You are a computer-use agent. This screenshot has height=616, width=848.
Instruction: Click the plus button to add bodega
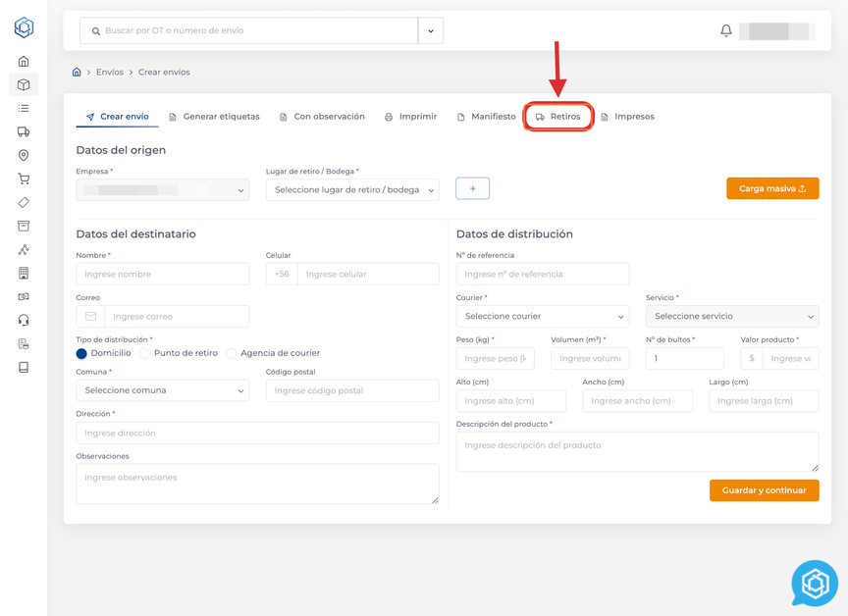click(472, 188)
